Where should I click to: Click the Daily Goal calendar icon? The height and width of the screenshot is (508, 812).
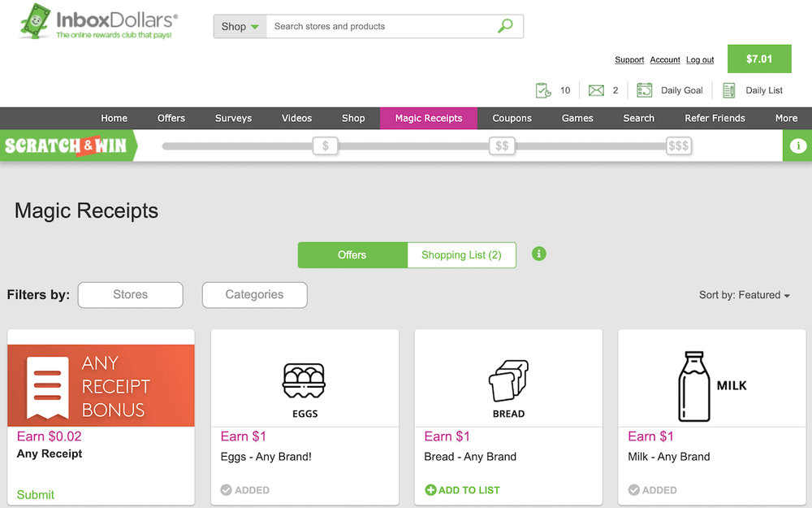click(x=646, y=89)
